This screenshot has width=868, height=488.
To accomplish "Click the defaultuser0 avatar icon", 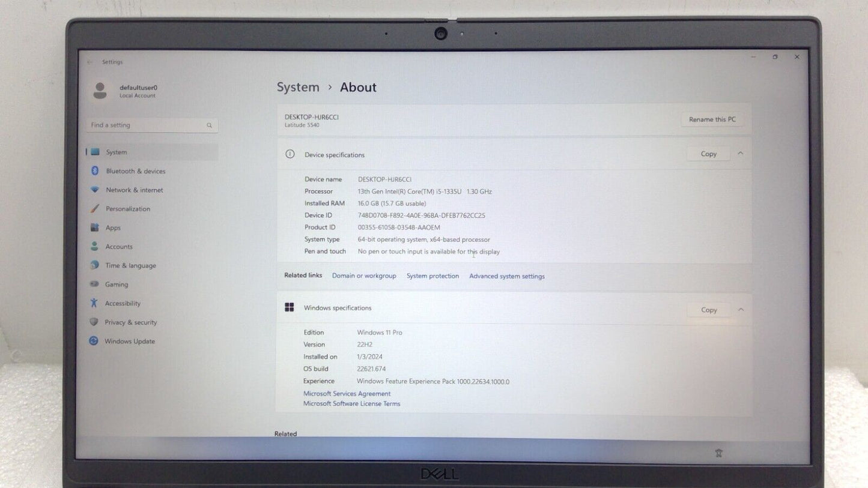I will 100,91.
